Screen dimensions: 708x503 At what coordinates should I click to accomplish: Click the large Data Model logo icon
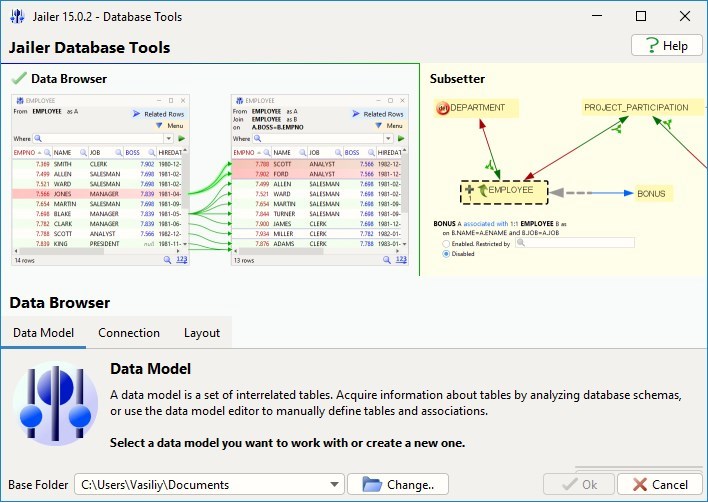(x=55, y=404)
